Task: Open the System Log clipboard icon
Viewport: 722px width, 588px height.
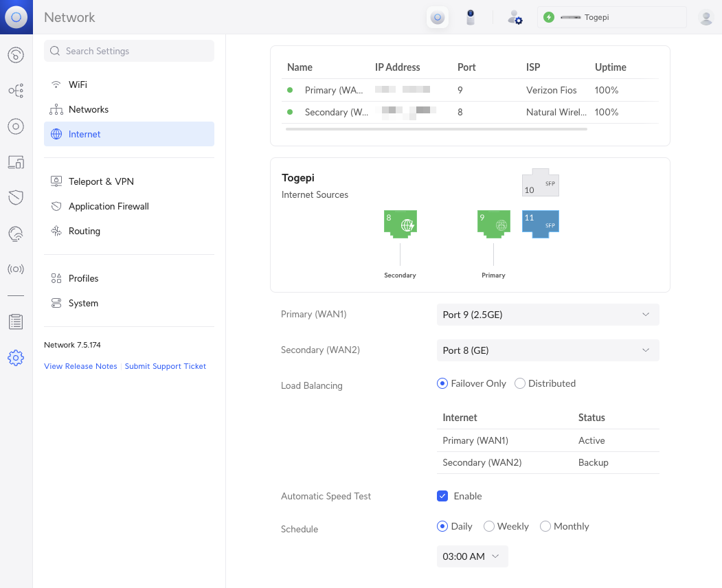Action: (16, 321)
